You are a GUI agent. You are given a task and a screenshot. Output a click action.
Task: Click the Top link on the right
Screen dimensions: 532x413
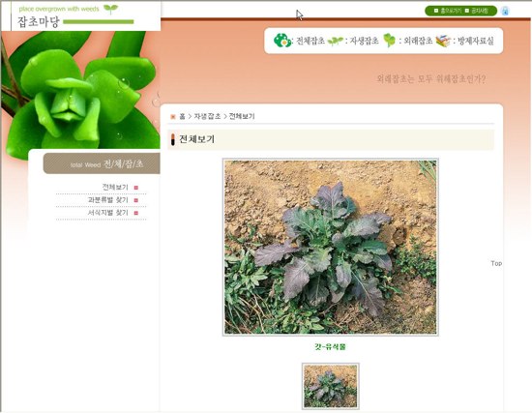click(496, 263)
